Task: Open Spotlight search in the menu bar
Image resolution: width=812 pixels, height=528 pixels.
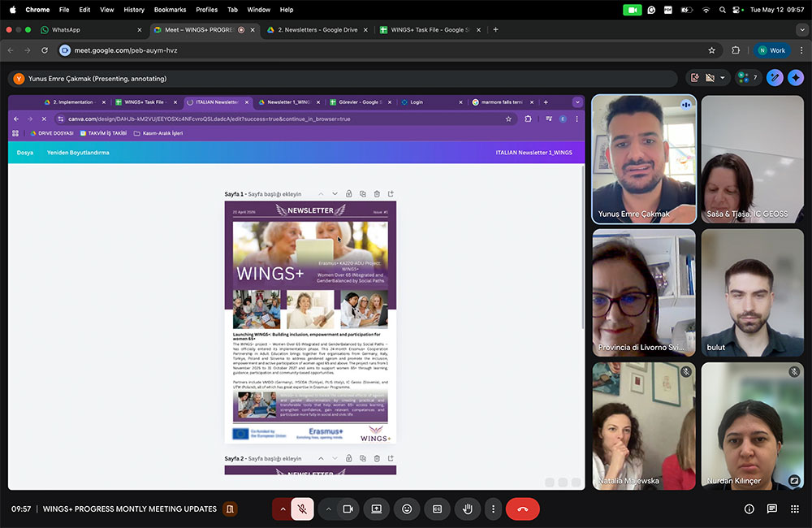Action: 722,10
